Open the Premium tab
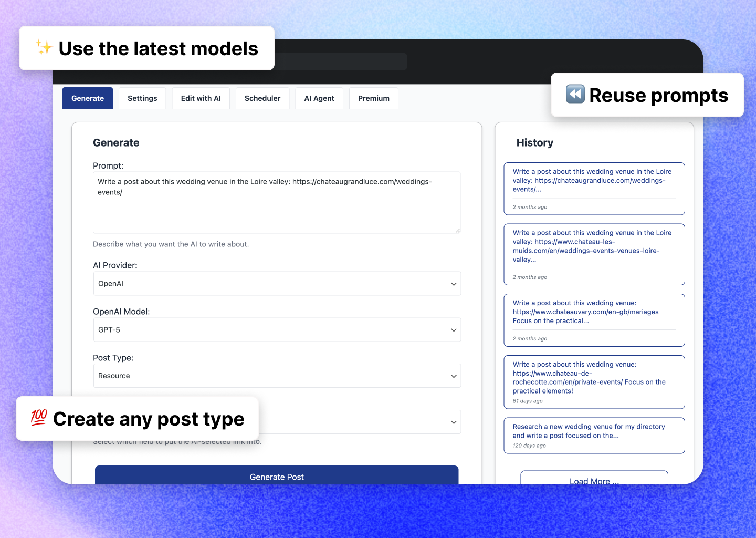Viewport: 756px width, 538px height. pyautogui.click(x=373, y=98)
